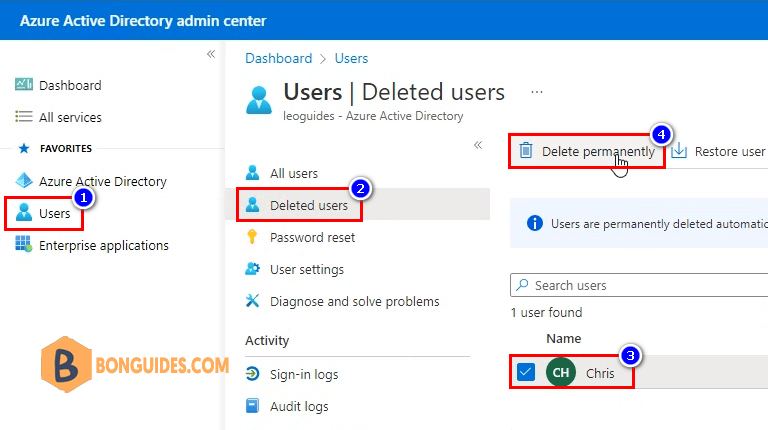Collapse the Users blade menu

point(478,145)
